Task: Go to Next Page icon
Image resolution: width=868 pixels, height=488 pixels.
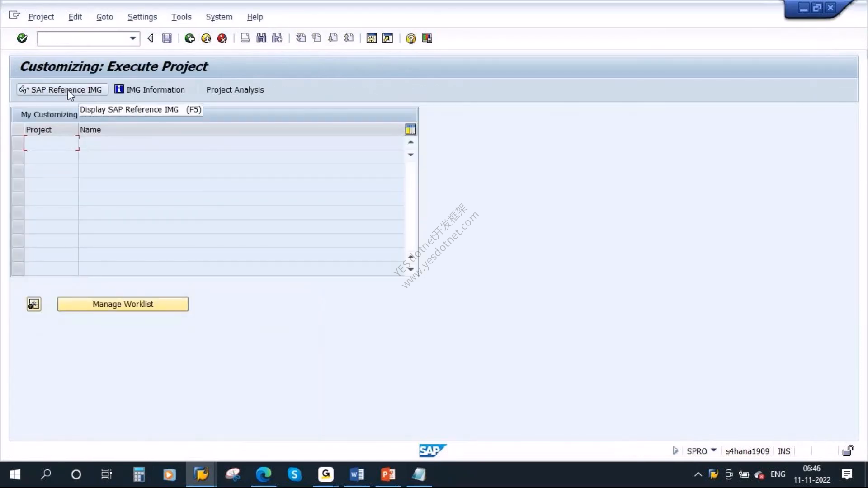Action: (333, 38)
